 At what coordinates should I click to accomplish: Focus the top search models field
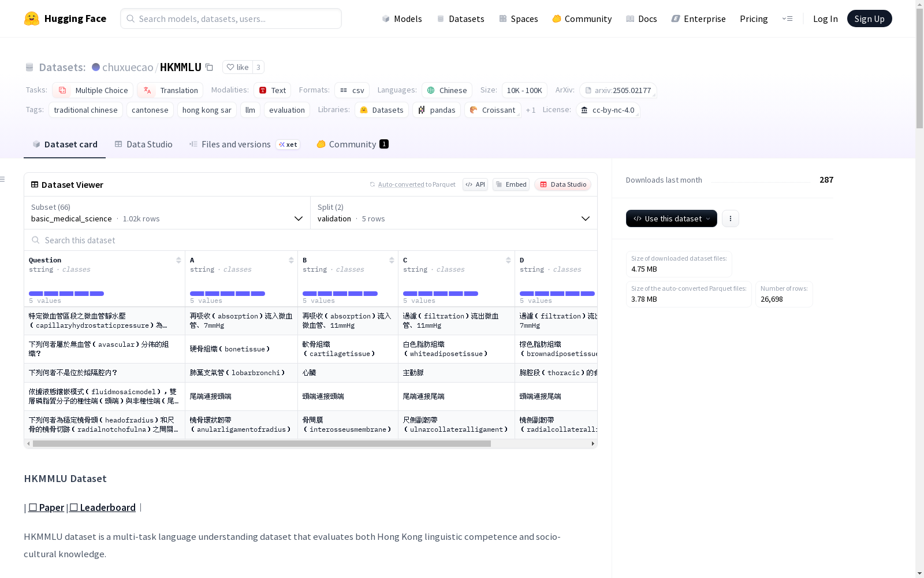point(231,18)
